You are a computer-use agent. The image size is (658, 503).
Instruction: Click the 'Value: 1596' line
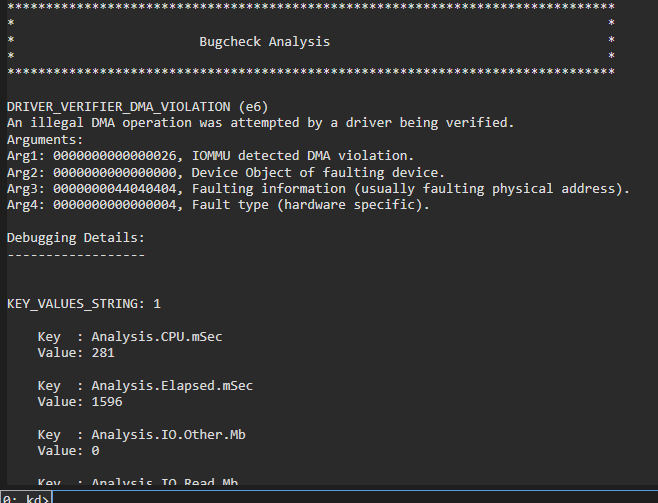tap(80, 401)
